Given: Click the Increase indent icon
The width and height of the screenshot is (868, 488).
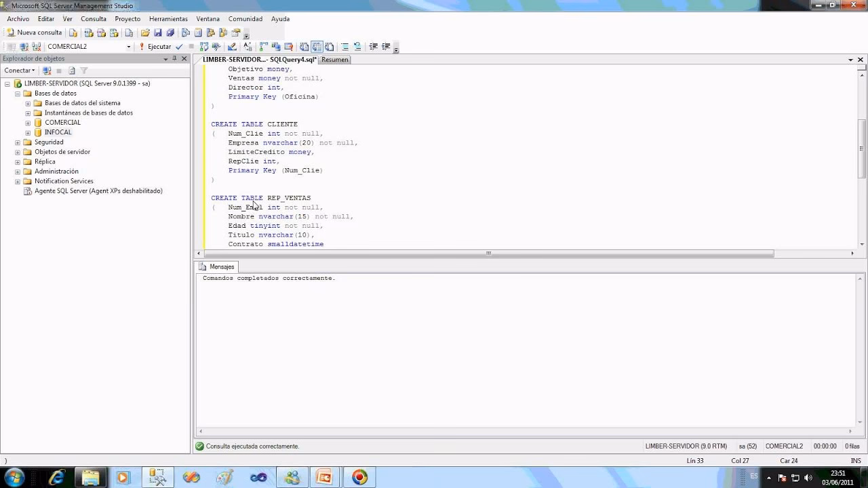Looking at the screenshot, I should (386, 47).
